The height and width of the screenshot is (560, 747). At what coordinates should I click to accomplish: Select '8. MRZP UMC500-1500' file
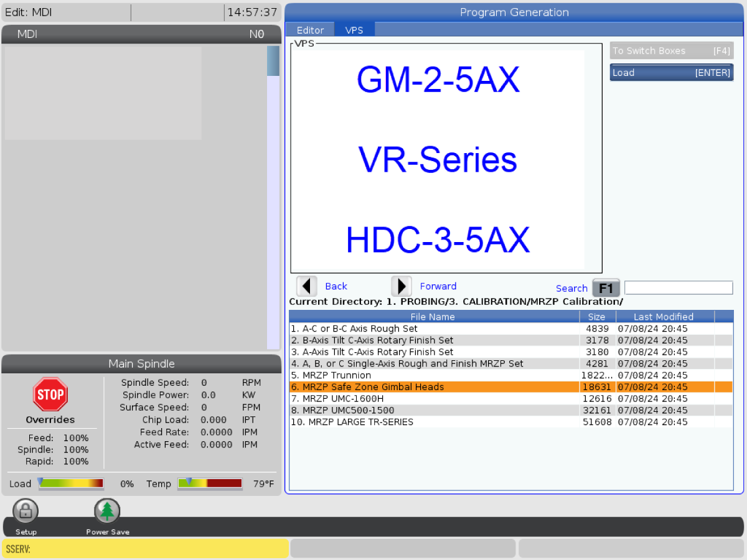511,410
